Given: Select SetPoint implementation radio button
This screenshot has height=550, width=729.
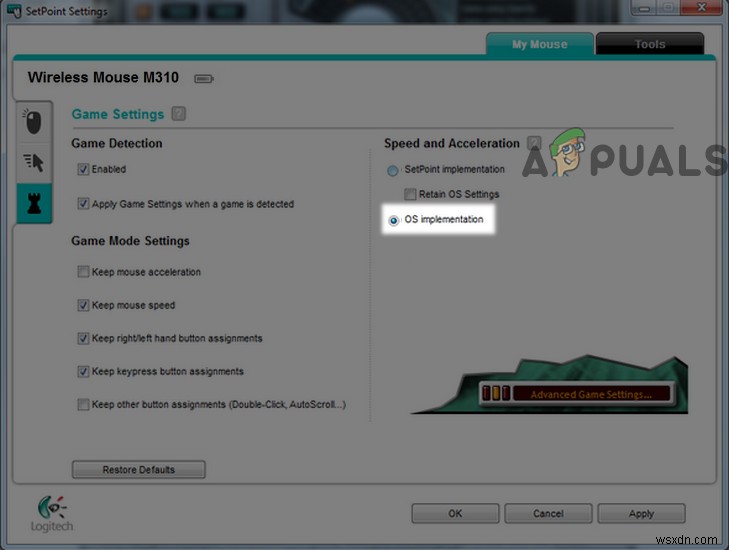Looking at the screenshot, I should click(393, 171).
